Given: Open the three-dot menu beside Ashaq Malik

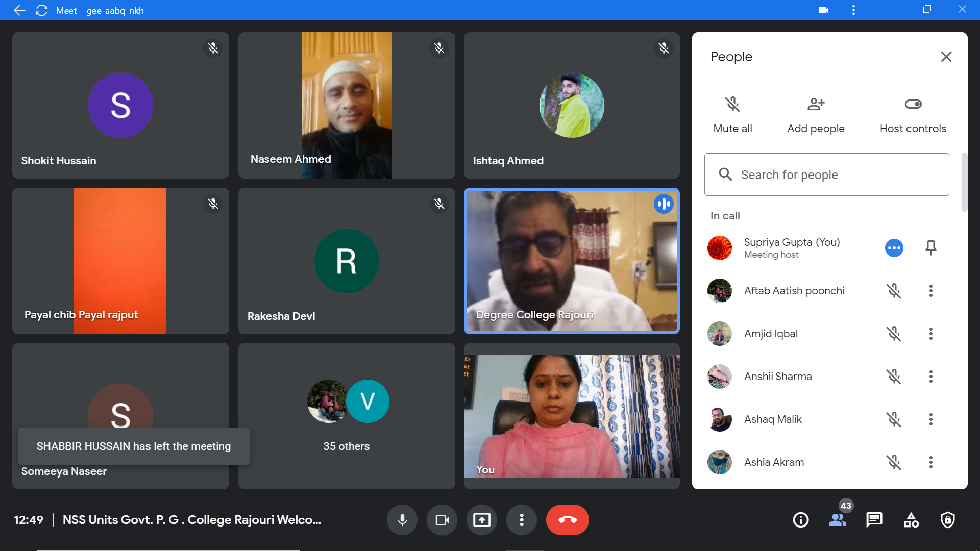Looking at the screenshot, I should click(930, 419).
